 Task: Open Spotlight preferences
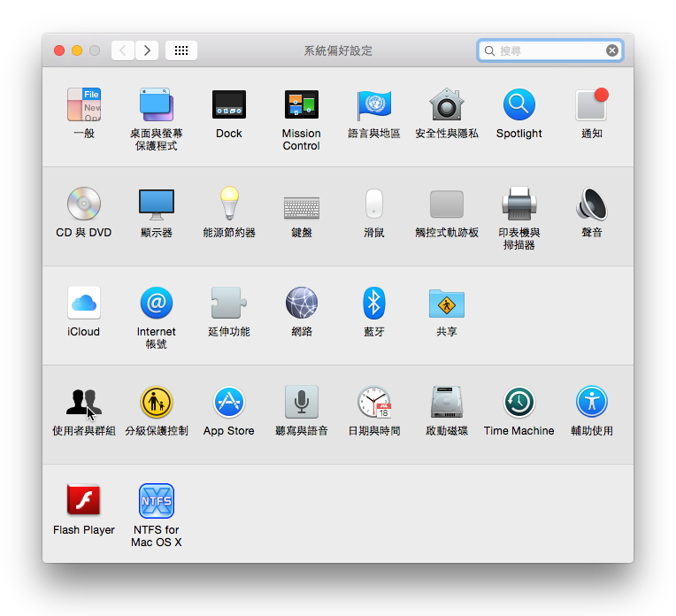pos(519,105)
